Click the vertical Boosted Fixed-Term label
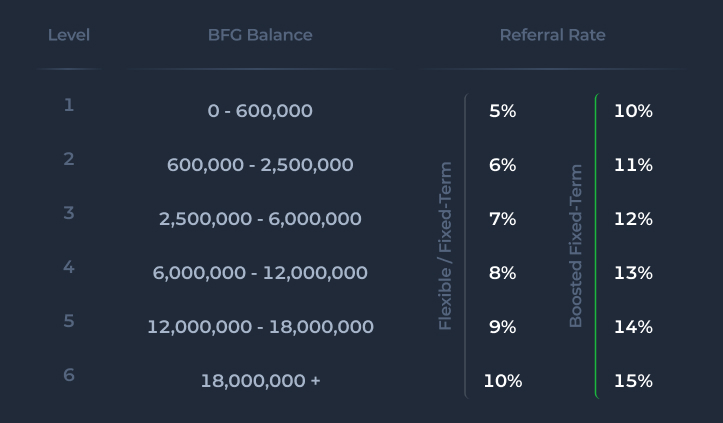This screenshot has height=423, width=723. click(576, 246)
